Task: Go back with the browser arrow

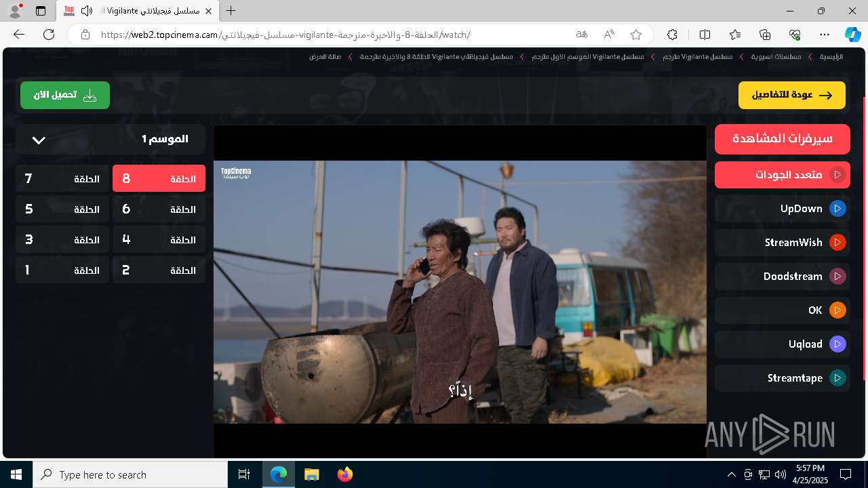Action: (x=19, y=35)
